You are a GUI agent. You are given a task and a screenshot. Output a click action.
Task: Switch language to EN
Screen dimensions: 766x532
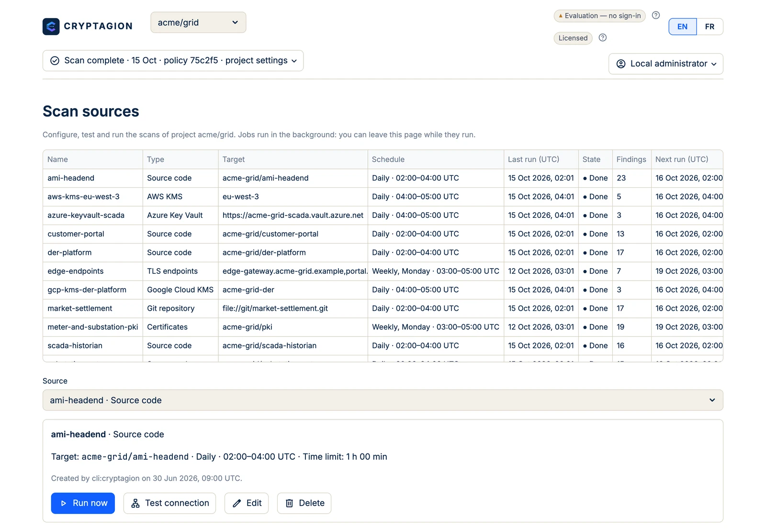(x=683, y=27)
